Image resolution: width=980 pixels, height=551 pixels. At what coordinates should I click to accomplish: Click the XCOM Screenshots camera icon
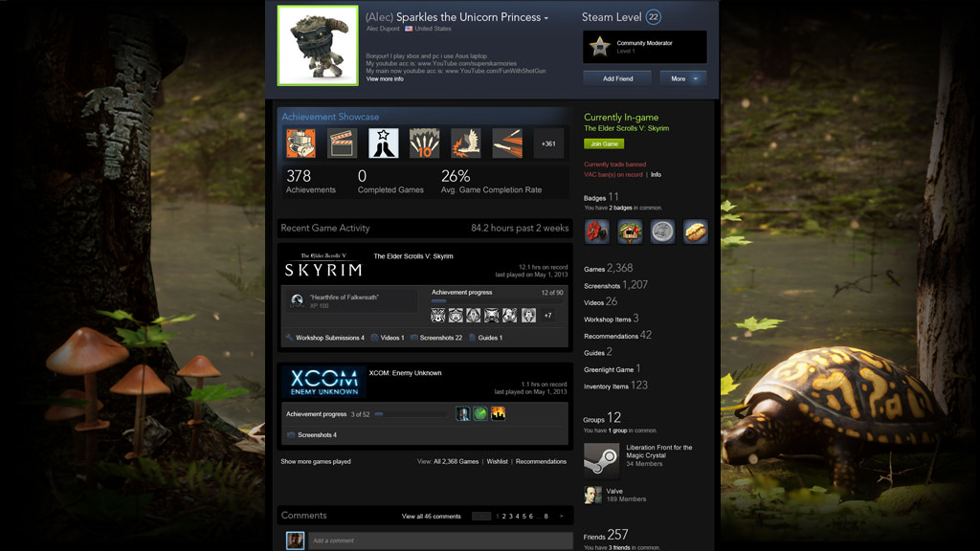291,435
